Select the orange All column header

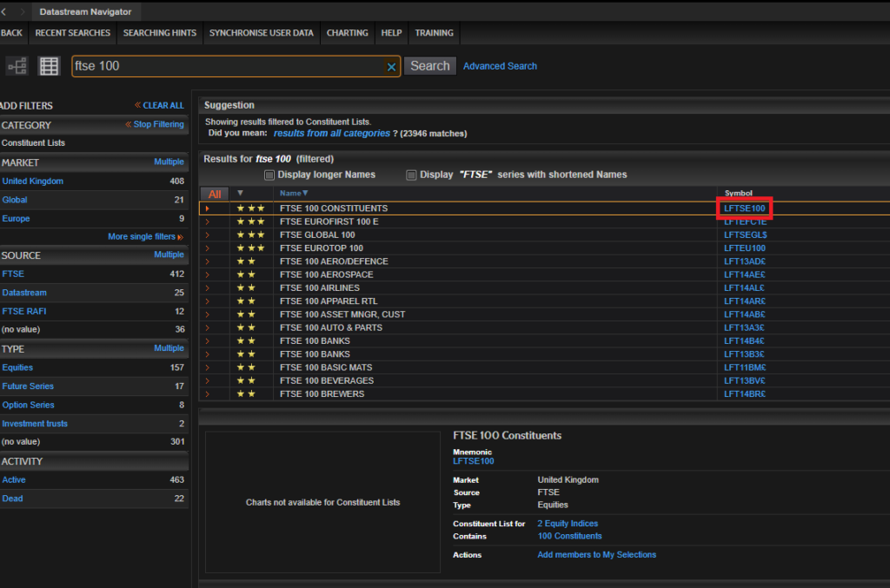(x=214, y=194)
